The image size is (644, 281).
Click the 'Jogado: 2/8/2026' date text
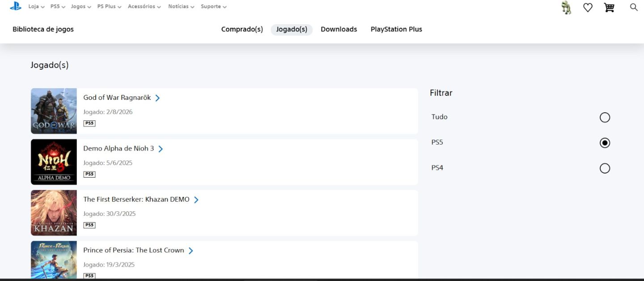(108, 112)
